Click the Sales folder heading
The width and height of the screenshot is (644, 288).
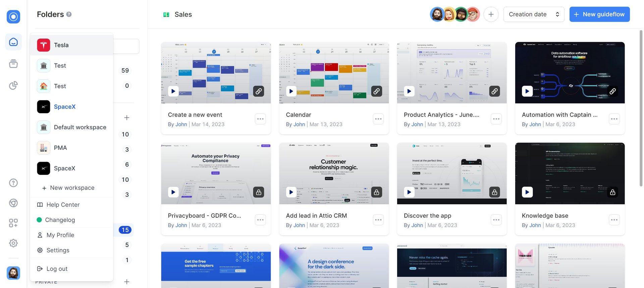tap(183, 14)
